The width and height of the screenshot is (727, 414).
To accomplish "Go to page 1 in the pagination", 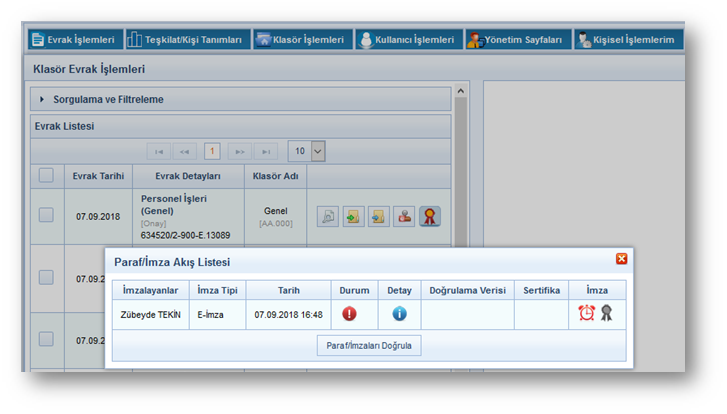I will [x=212, y=151].
